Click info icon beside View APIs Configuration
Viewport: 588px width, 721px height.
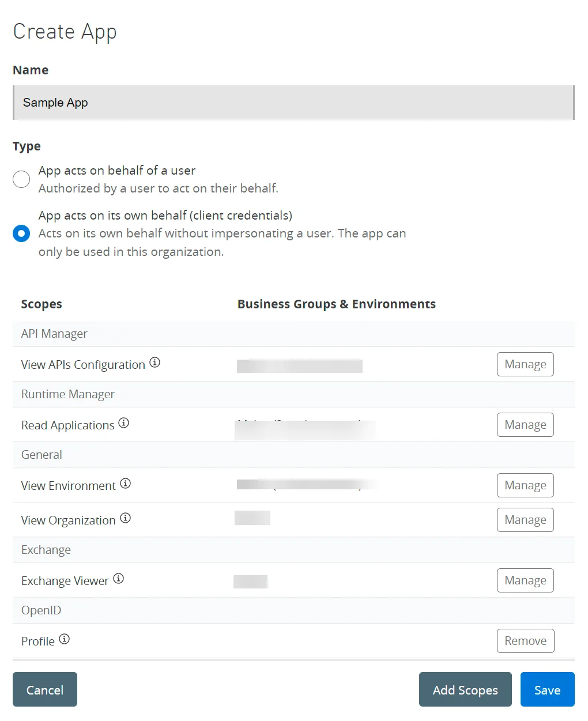(154, 363)
